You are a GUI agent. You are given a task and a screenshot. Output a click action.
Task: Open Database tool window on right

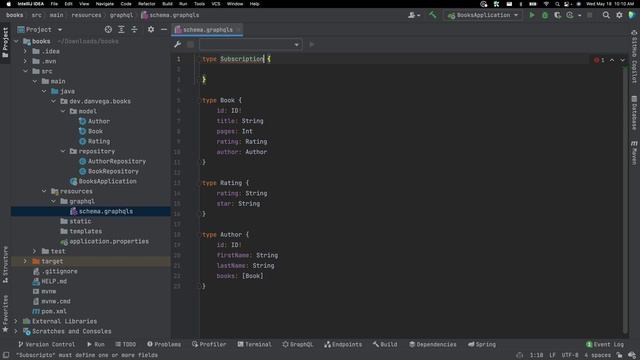(634, 113)
